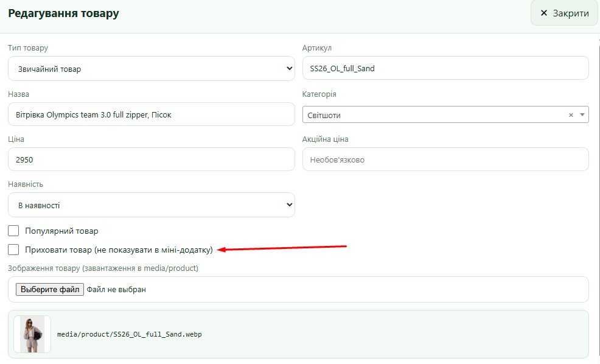Open the Категорія combo box arrow
Viewport: 600px width, 364px height.
582,115
